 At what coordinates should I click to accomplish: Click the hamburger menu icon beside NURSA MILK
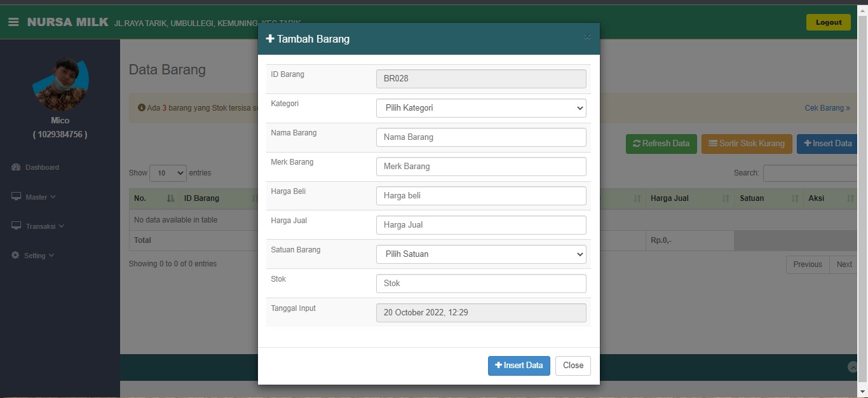[x=13, y=21]
